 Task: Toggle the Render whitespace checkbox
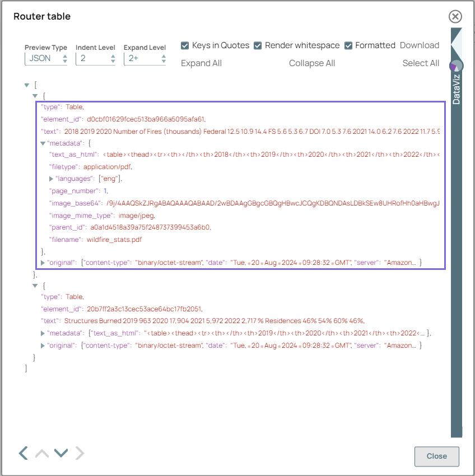[258, 45]
